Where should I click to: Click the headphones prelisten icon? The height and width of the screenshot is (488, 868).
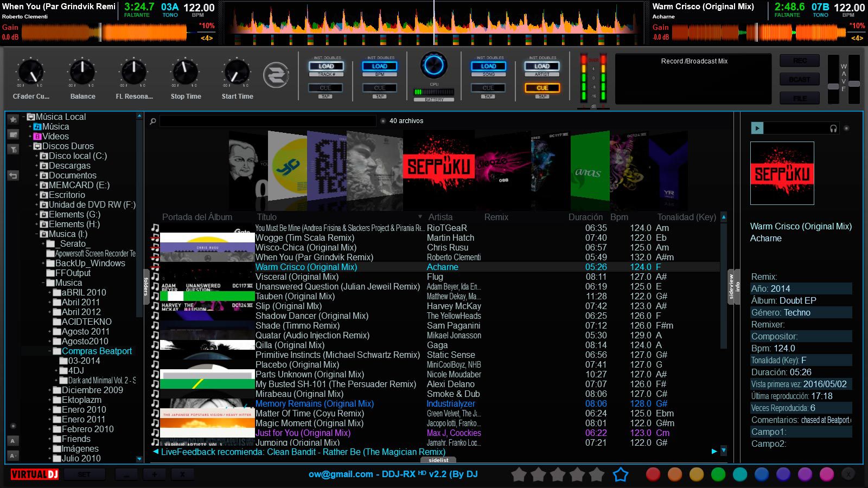click(x=833, y=129)
